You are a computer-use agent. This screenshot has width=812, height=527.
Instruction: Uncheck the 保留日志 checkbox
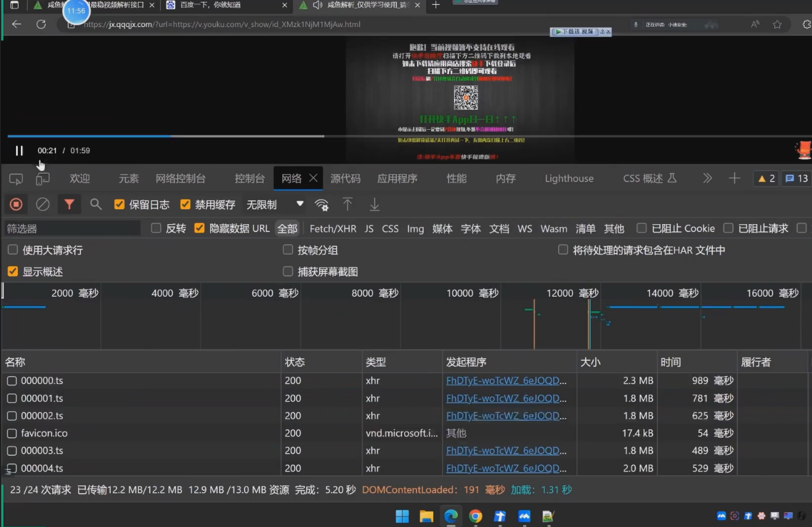click(x=120, y=204)
